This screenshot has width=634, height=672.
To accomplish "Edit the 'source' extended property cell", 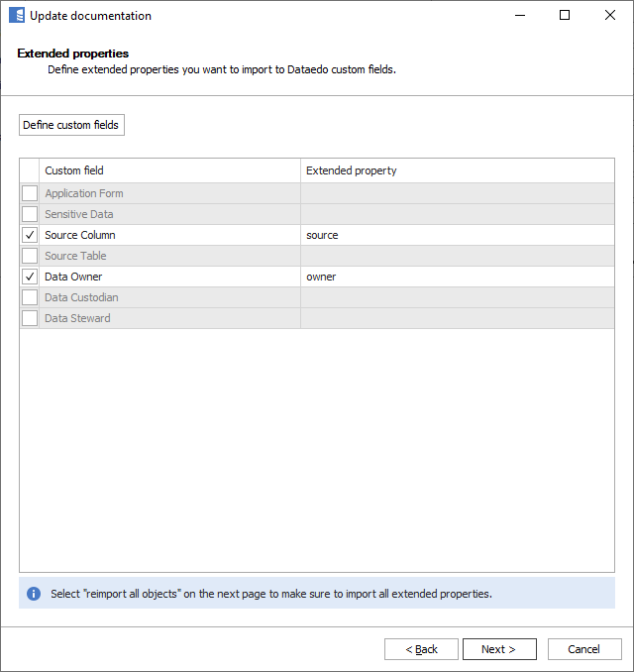I will tap(456, 235).
